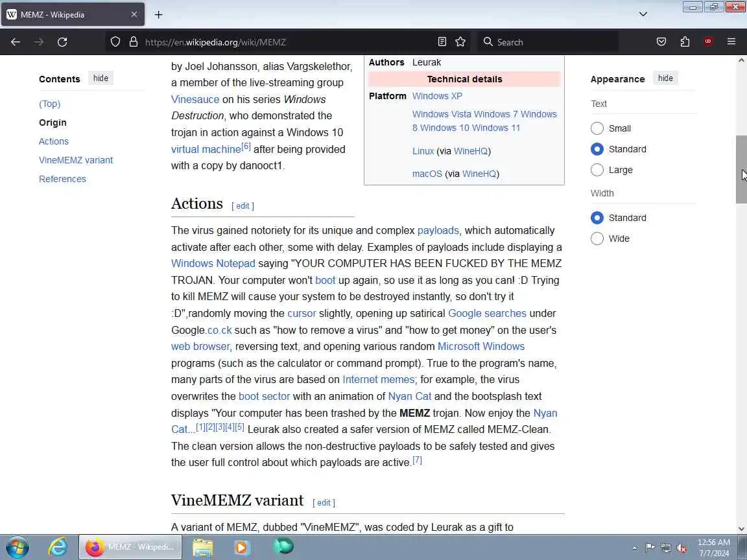Jump to Origin section in contents
The height and width of the screenshot is (560, 747).
tap(53, 122)
